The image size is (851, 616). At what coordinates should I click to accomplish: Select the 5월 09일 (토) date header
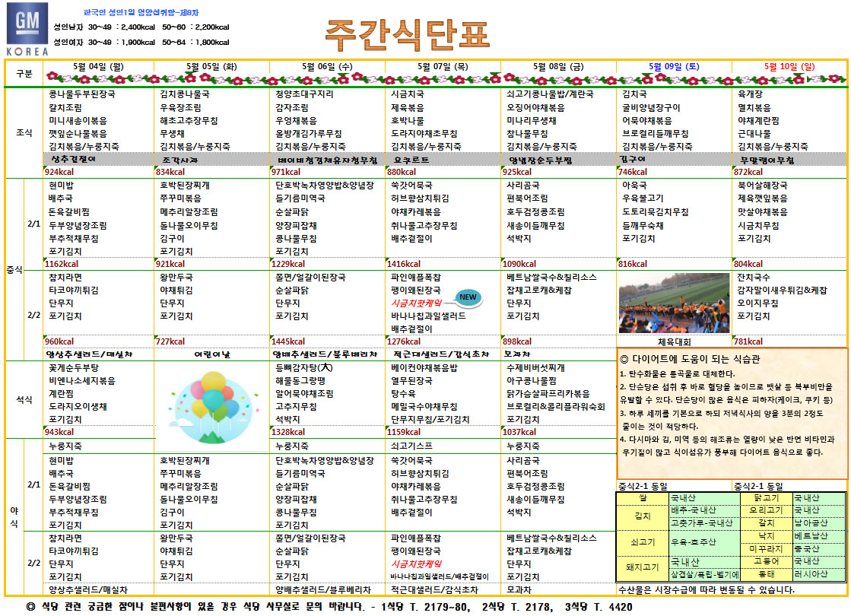click(x=673, y=66)
